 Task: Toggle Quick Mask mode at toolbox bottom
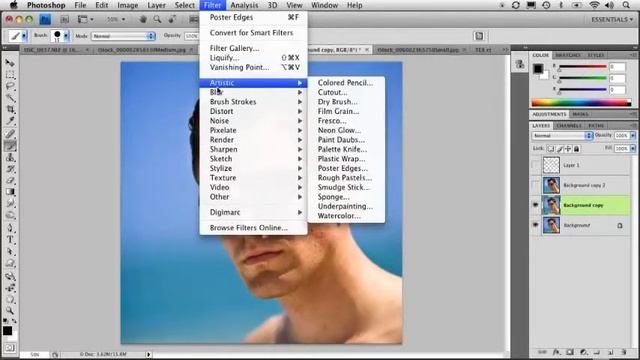click(x=10, y=348)
